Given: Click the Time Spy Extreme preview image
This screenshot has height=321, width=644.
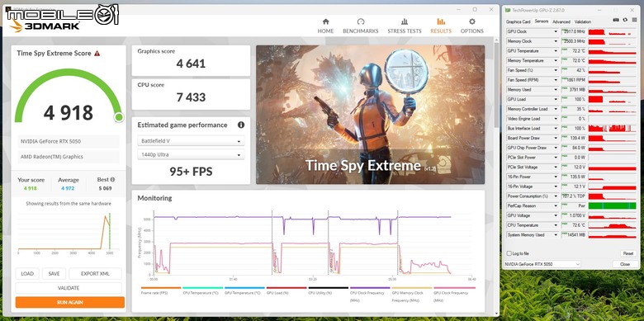Looking at the screenshot, I should [370, 115].
